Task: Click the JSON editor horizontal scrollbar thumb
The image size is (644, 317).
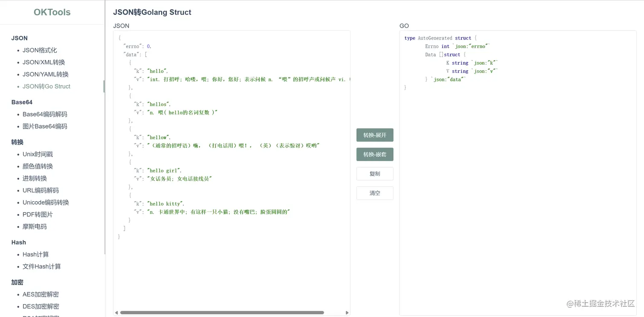Action: click(222, 313)
